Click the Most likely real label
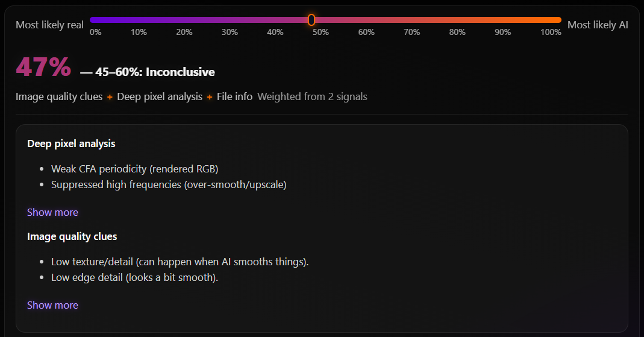The image size is (644, 337). [x=49, y=25]
